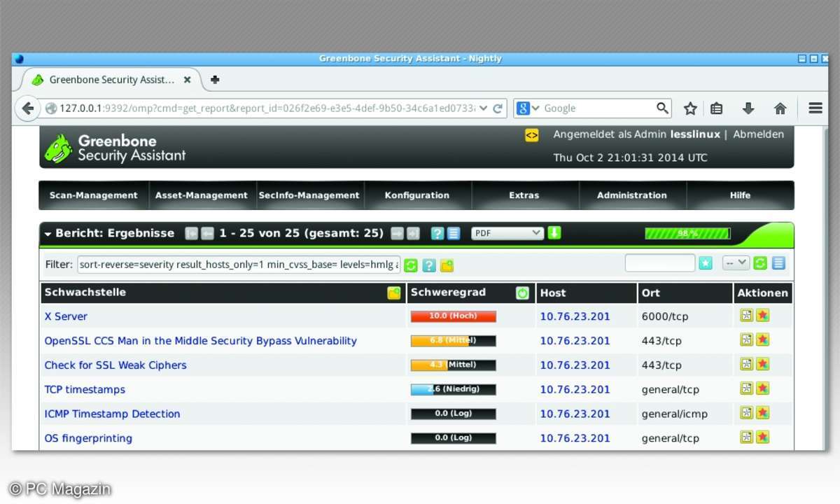840x504 pixels.
Task: Click the list icon next to the report help icon
Action: (454, 233)
